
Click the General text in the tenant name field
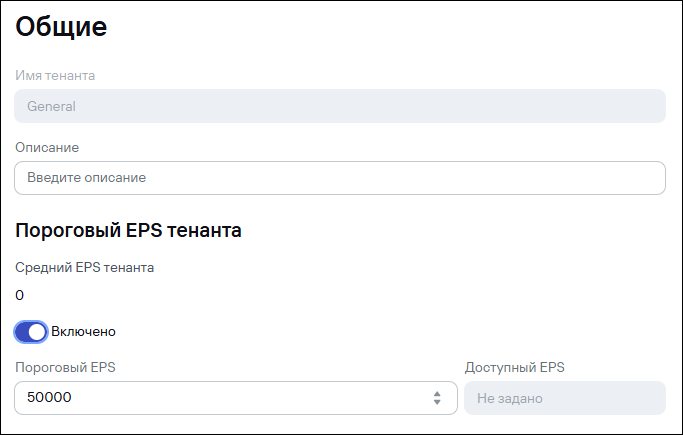coord(52,106)
